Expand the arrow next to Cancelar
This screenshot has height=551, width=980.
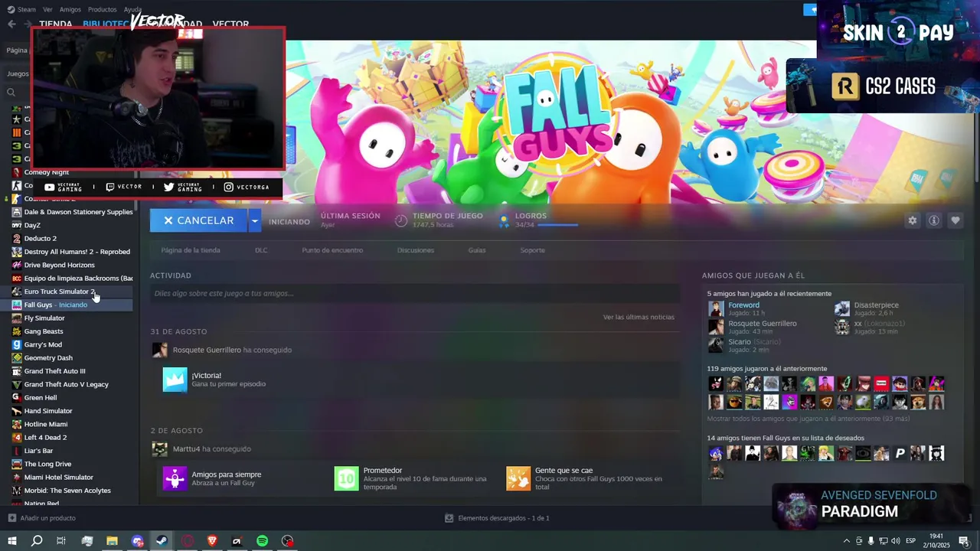(x=254, y=220)
